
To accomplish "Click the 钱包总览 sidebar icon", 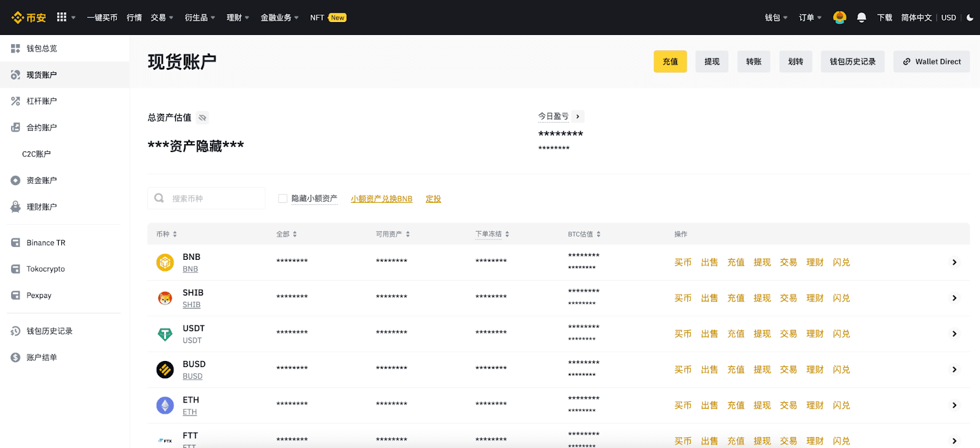I will (15, 48).
